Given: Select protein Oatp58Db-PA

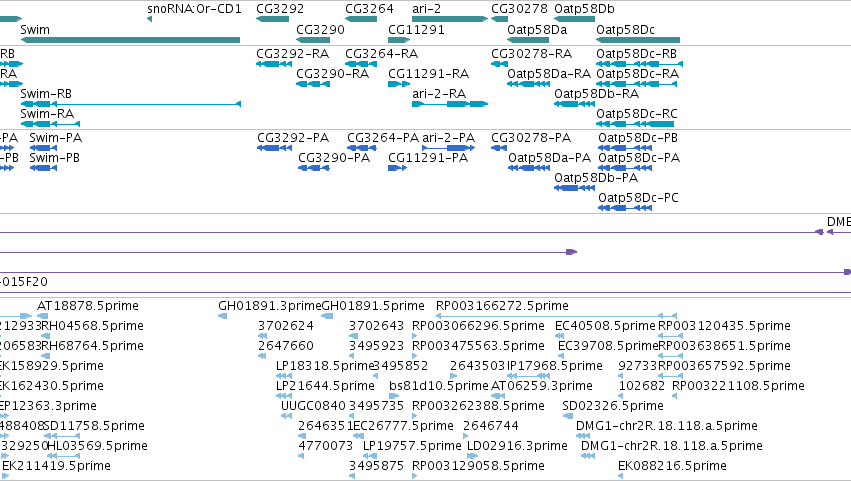Looking at the screenshot, I should pos(575,188).
